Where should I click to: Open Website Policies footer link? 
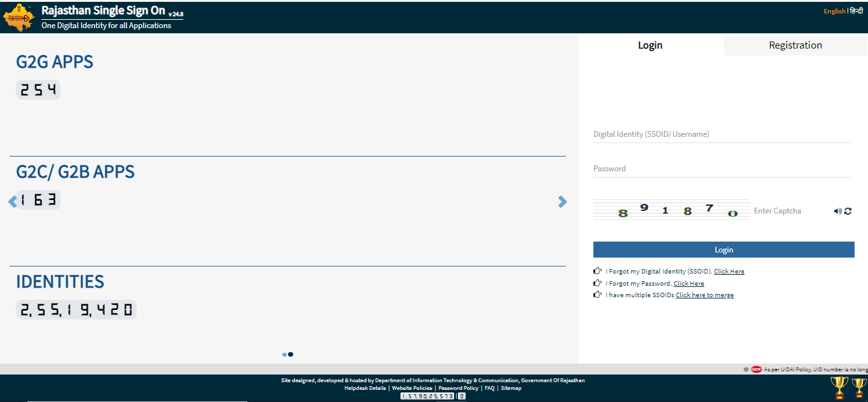[412, 388]
